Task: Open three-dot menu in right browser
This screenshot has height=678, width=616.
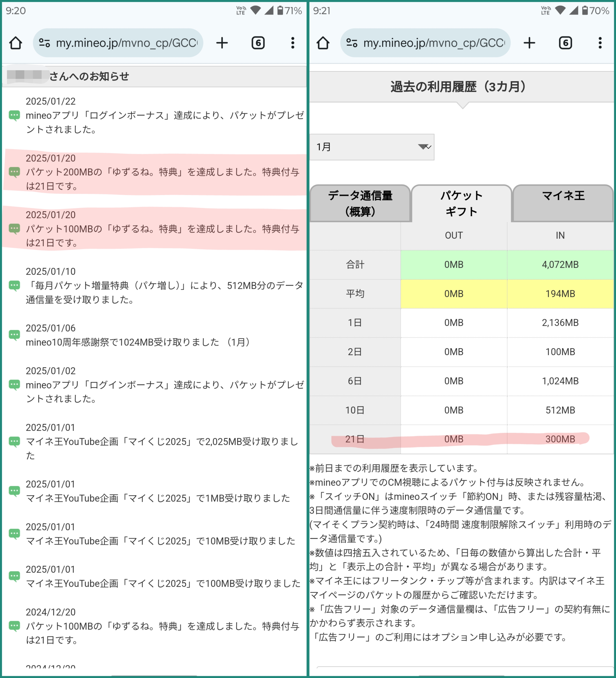Action: tap(600, 43)
